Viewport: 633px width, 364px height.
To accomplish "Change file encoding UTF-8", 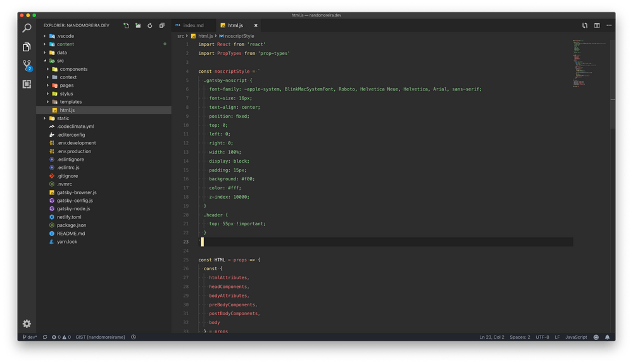I will pos(542,337).
